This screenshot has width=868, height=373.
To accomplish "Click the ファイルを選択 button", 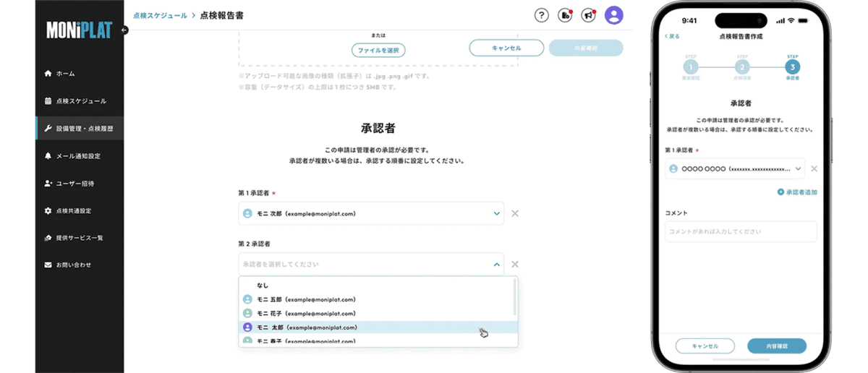I will pos(378,50).
